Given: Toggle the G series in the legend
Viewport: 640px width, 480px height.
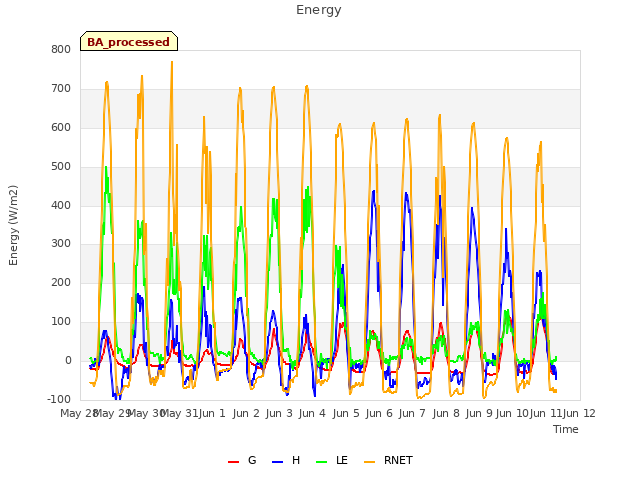Looking at the screenshot, I should click(242, 460).
